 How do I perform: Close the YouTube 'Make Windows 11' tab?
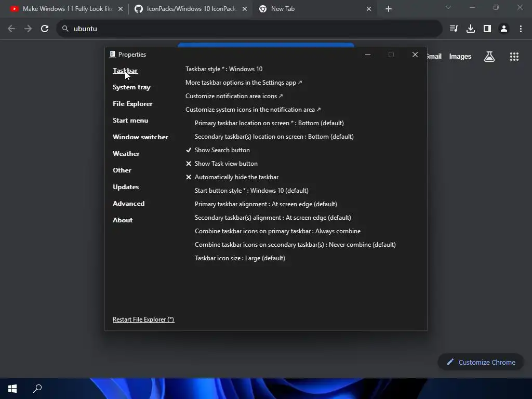121,9
